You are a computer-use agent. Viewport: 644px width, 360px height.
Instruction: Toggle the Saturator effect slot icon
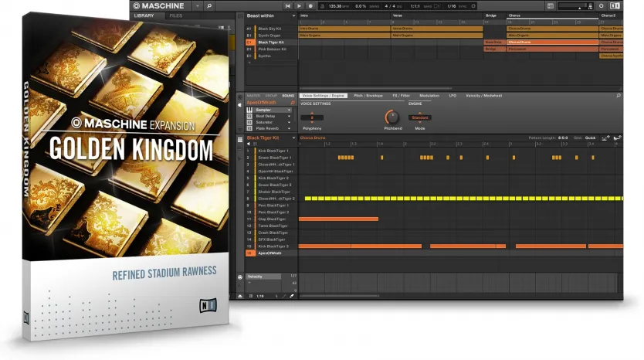249,121
